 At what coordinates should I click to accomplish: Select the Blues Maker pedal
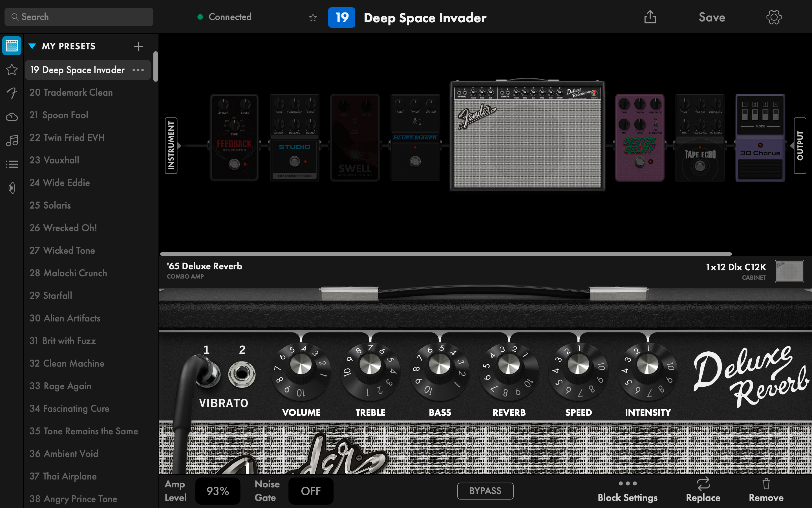pyautogui.click(x=415, y=137)
